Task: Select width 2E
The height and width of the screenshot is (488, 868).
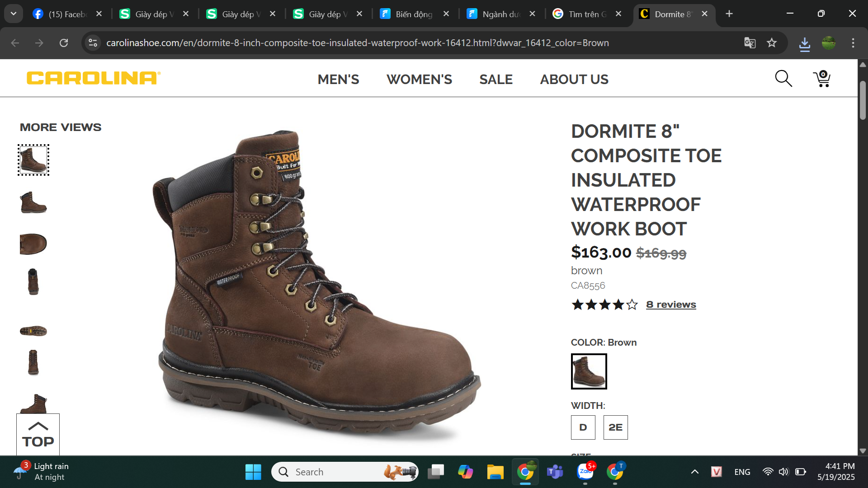Action: 616,427
